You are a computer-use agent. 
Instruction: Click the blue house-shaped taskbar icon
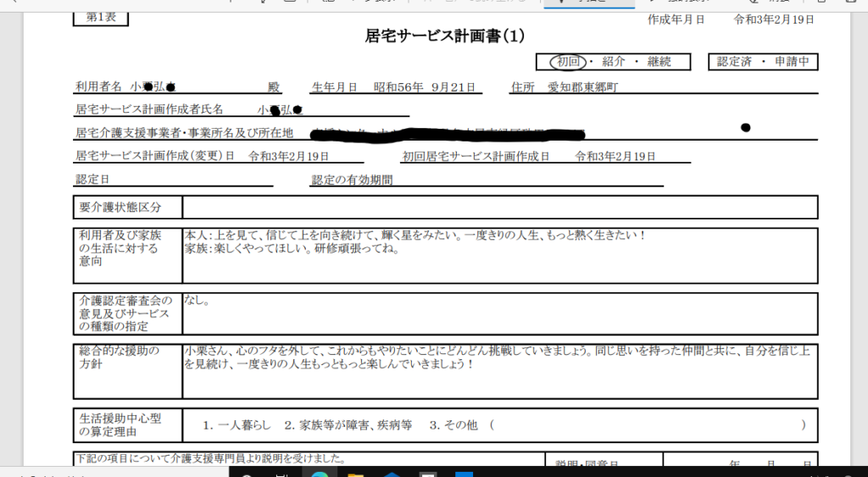click(x=392, y=473)
